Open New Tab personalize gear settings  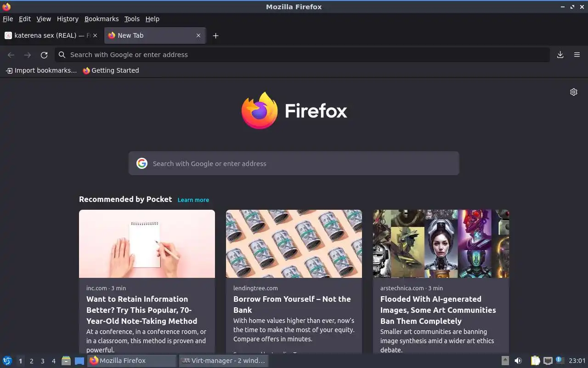coord(574,92)
